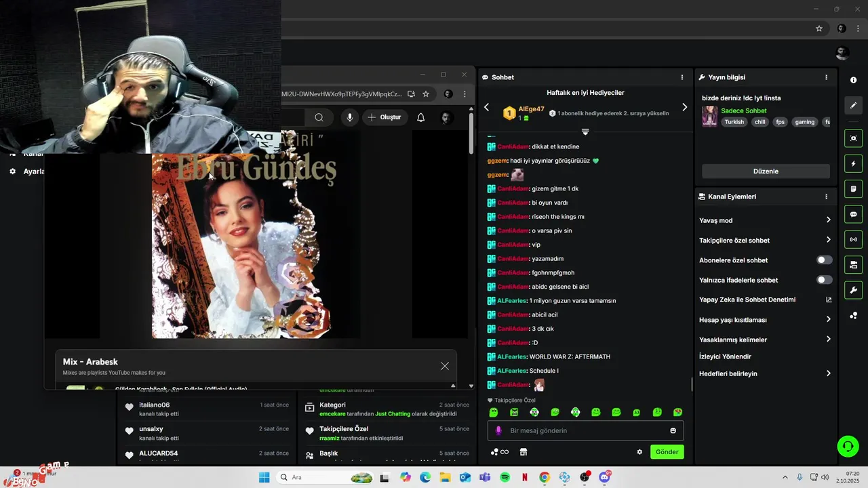This screenshot has width=868, height=488.
Task: Click the lightning bolt quick actions icon
Action: click(x=853, y=163)
